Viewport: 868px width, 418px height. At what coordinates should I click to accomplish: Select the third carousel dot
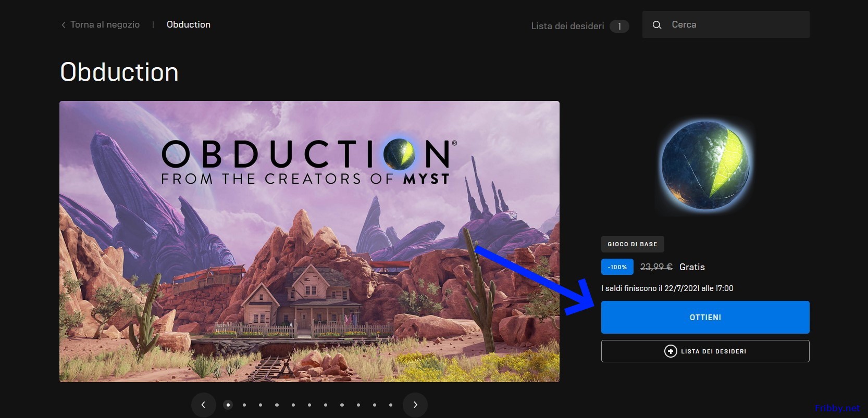[x=261, y=404]
